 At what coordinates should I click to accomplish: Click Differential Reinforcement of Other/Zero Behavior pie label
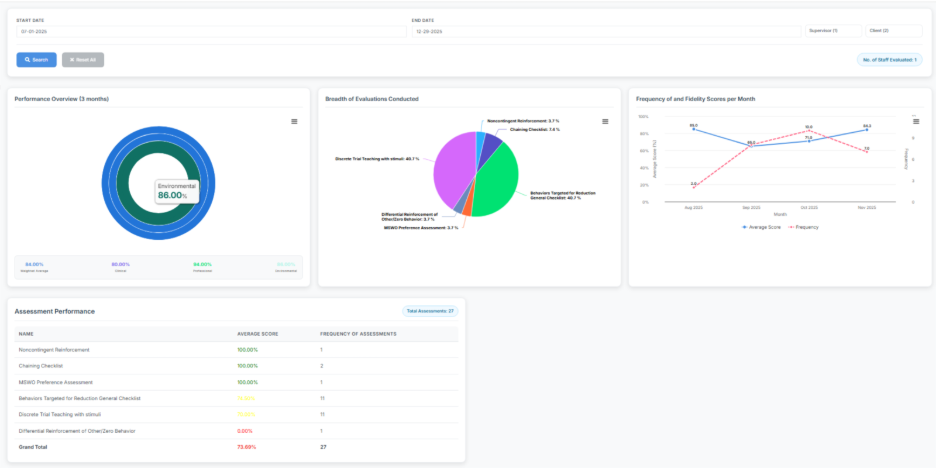pos(410,217)
